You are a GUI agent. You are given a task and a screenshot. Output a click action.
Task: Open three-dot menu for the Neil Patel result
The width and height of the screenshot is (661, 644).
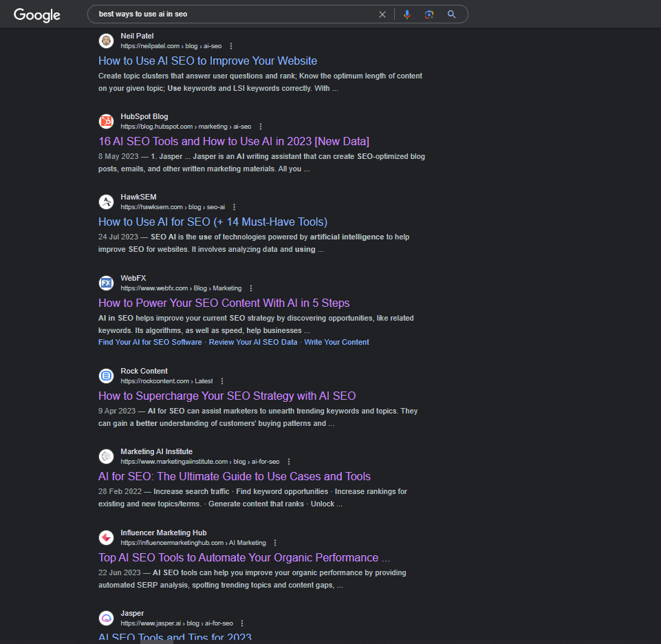click(231, 46)
